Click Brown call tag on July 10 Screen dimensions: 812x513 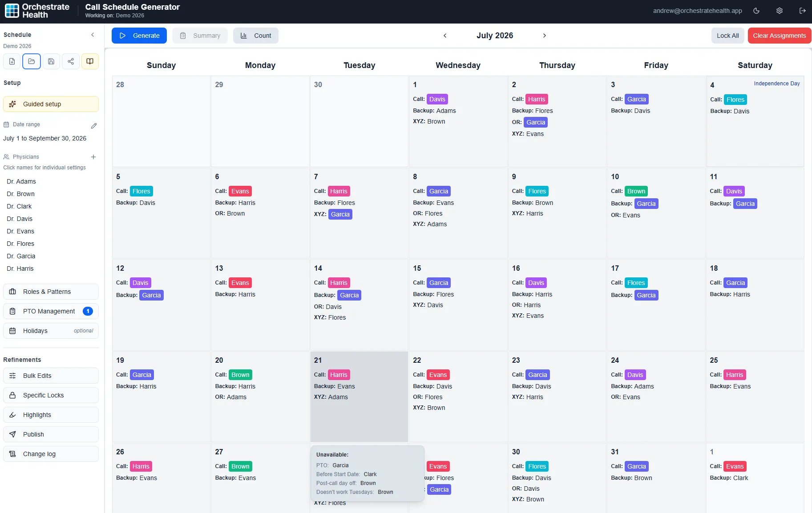click(x=636, y=191)
